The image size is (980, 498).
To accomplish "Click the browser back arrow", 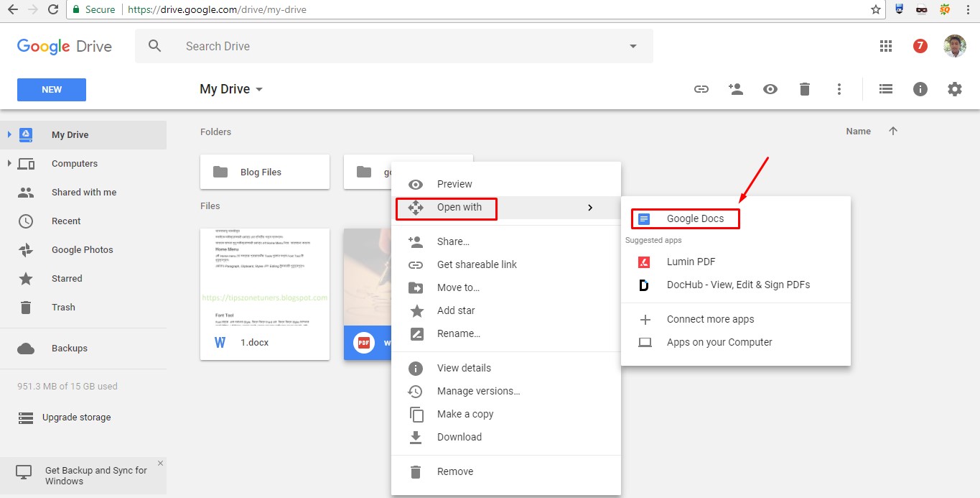I will pos(12,9).
